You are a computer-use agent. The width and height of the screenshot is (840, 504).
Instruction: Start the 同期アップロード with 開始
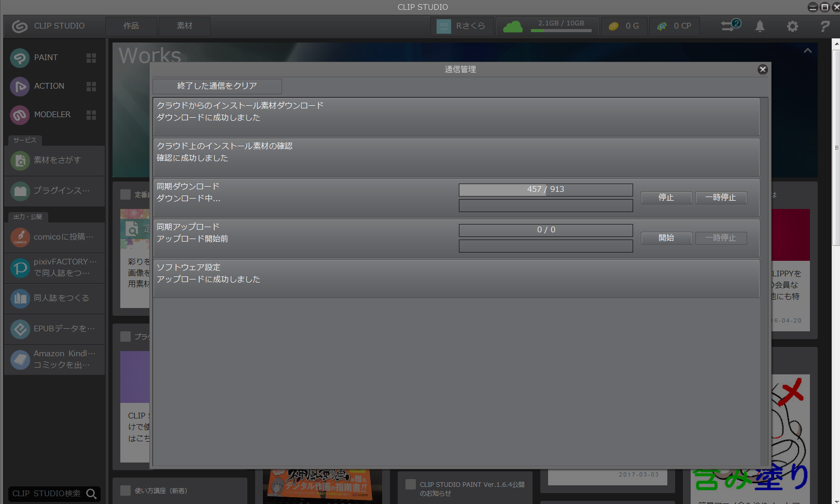(x=666, y=238)
